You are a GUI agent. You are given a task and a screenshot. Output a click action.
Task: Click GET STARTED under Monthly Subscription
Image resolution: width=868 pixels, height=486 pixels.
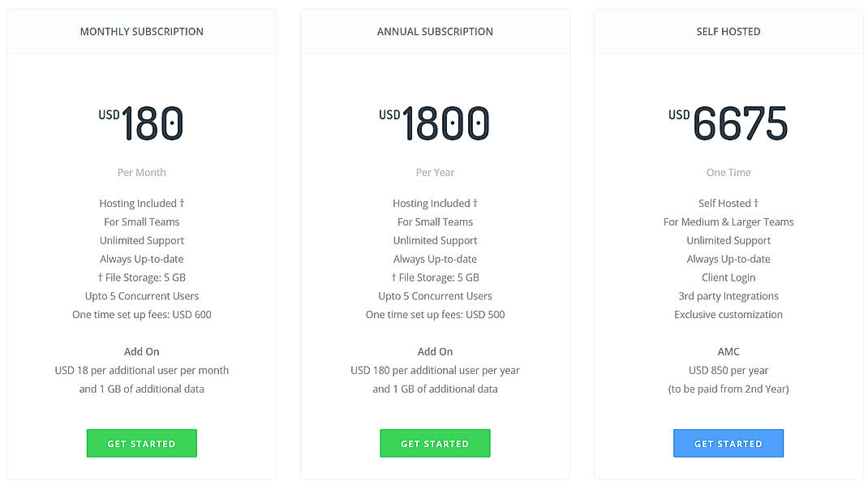141,443
